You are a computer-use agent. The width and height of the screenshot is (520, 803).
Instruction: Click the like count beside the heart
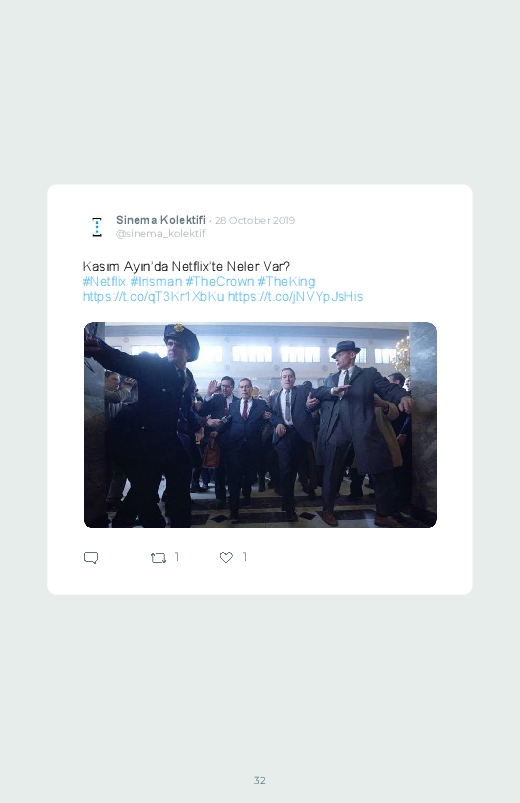(x=244, y=557)
